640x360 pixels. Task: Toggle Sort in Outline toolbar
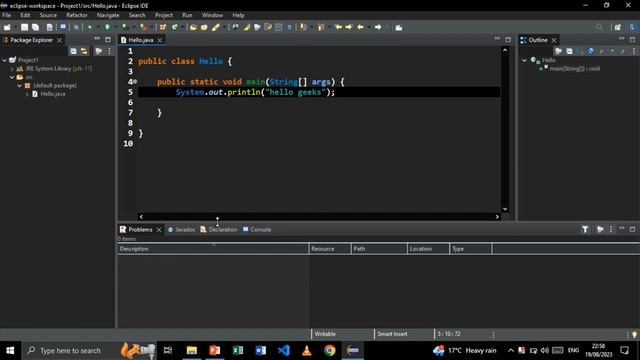tap(580, 51)
